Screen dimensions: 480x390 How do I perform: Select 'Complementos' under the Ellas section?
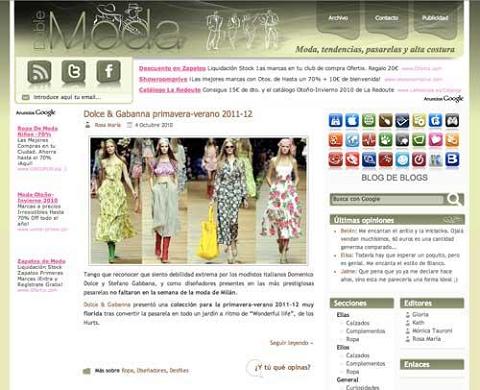click(365, 331)
